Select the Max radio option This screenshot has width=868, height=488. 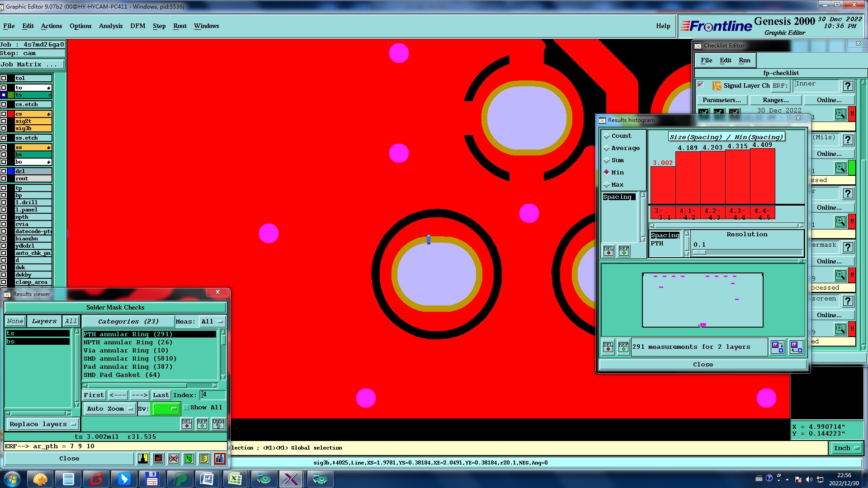(607, 185)
